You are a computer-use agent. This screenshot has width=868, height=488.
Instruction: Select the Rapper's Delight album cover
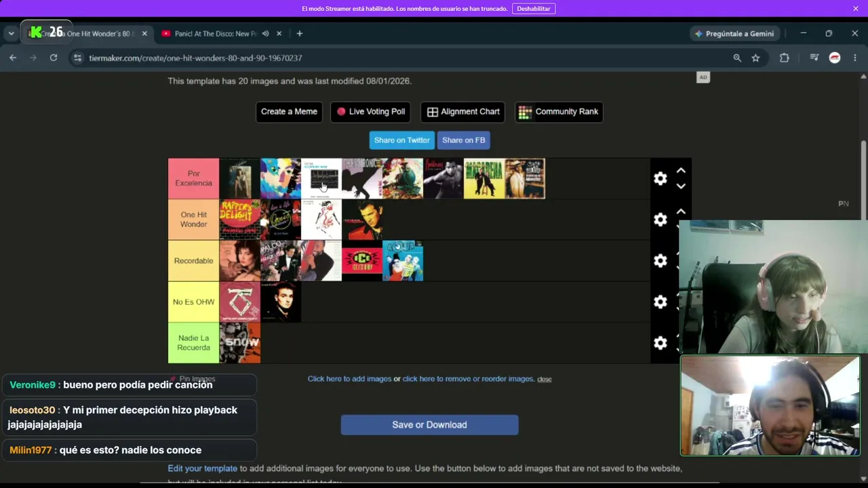tap(240, 220)
